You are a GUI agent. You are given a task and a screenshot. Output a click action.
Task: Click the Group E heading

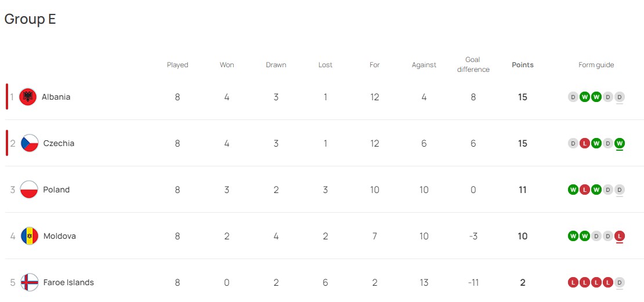[x=30, y=19]
